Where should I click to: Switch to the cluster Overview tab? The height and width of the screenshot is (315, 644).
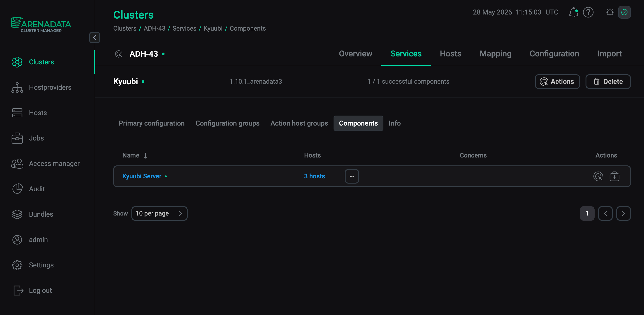pos(356,54)
